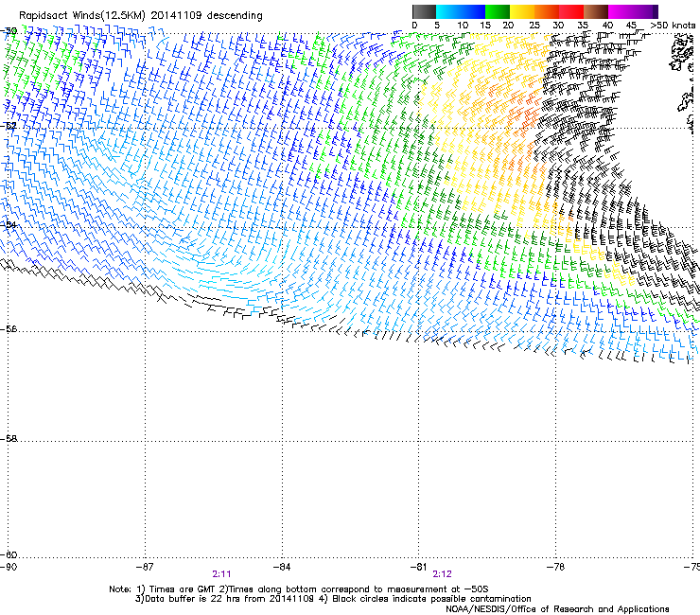The image size is (700, 615).
Task: Click the '-90' longitude axis label
Action: (9, 567)
